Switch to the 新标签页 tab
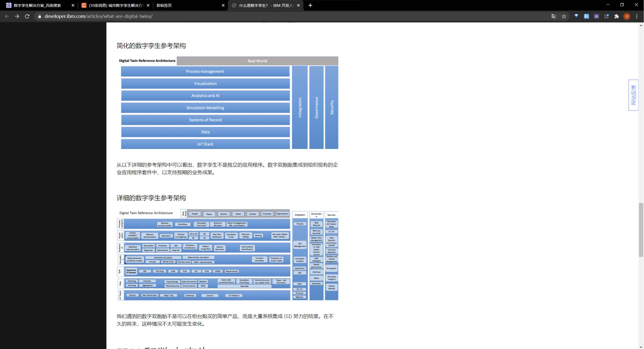Image resolution: width=644 pixels, height=349 pixels. click(187, 5)
